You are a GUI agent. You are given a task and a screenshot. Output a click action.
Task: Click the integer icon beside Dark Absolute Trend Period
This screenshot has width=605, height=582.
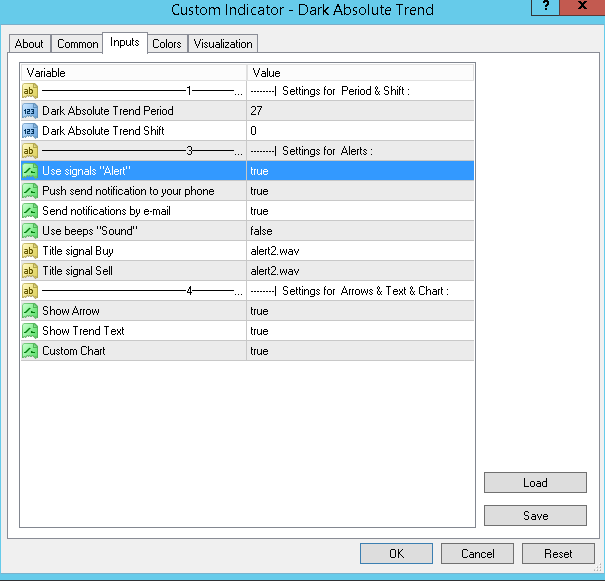click(30, 111)
